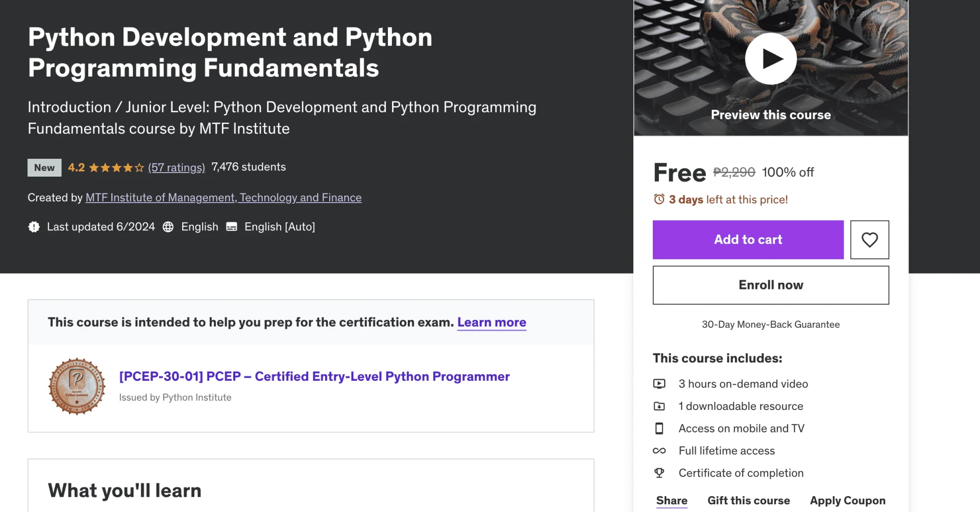Click Gift this course

coord(749,500)
